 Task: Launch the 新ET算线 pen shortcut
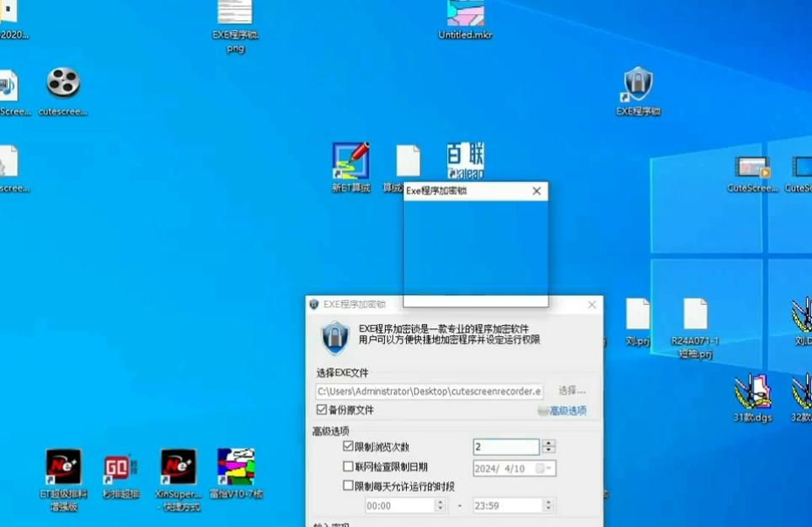tap(351, 167)
